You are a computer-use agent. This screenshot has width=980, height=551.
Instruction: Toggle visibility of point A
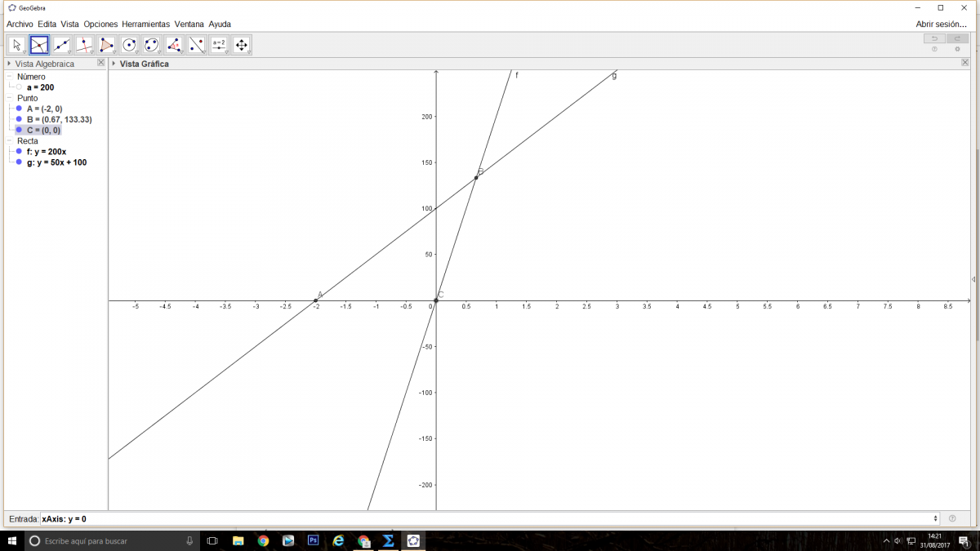click(x=19, y=109)
